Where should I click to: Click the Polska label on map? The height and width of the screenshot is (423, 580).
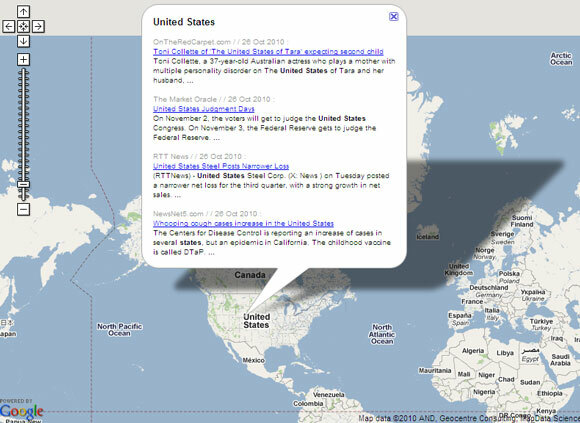pyautogui.click(x=509, y=277)
